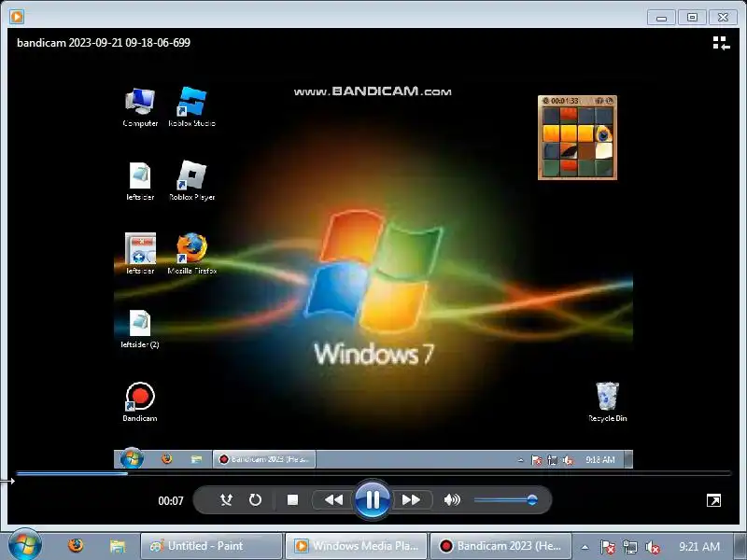Click the seek bar to jump ahead
The height and width of the screenshot is (560, 747).
coord(373,473)
